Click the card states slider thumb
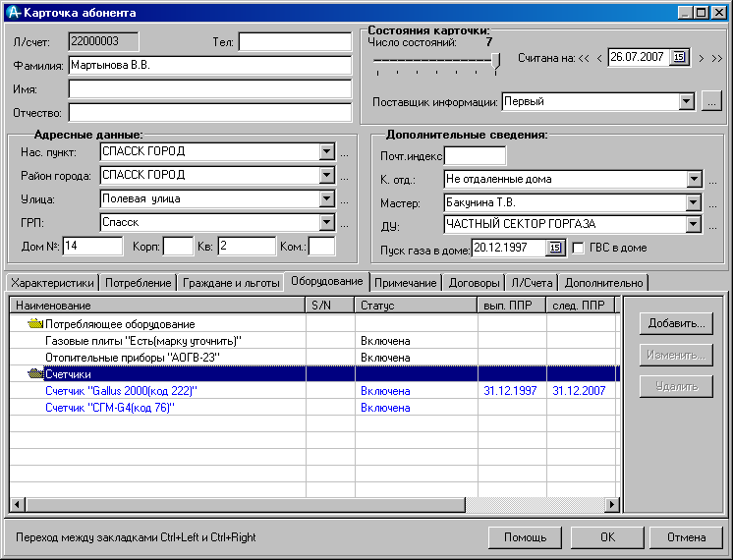The height and width of the screenshot is (560, 733). pos(496,61)
